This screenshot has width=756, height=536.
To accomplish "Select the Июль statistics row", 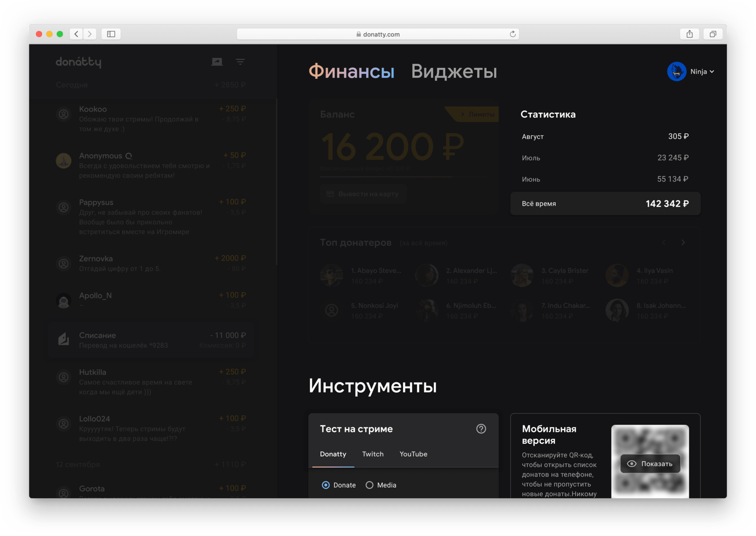I will point(605,158).
